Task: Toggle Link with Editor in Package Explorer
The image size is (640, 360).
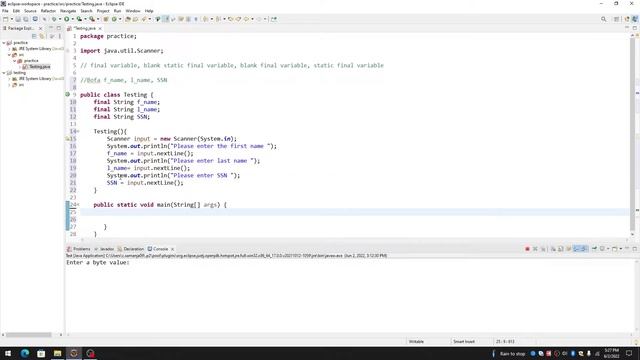Action: coord(42,36)
